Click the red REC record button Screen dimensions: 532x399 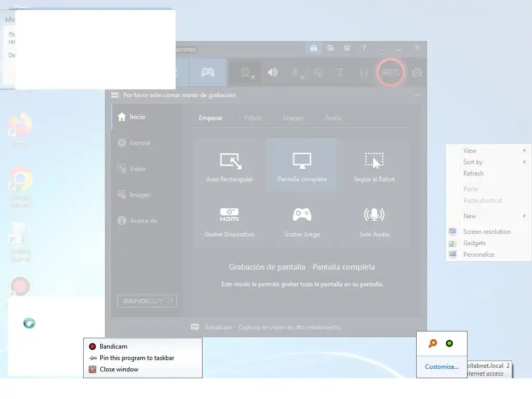[391, 72]
